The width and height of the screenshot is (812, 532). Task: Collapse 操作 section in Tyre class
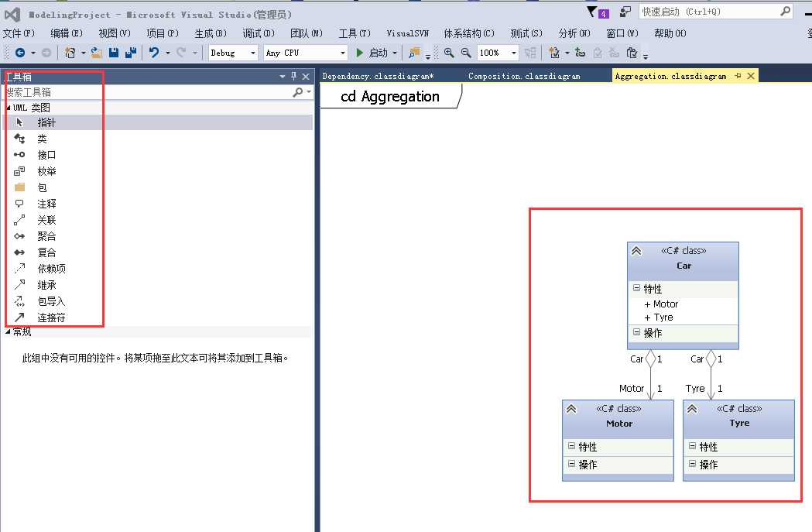(x=692, y=464)
